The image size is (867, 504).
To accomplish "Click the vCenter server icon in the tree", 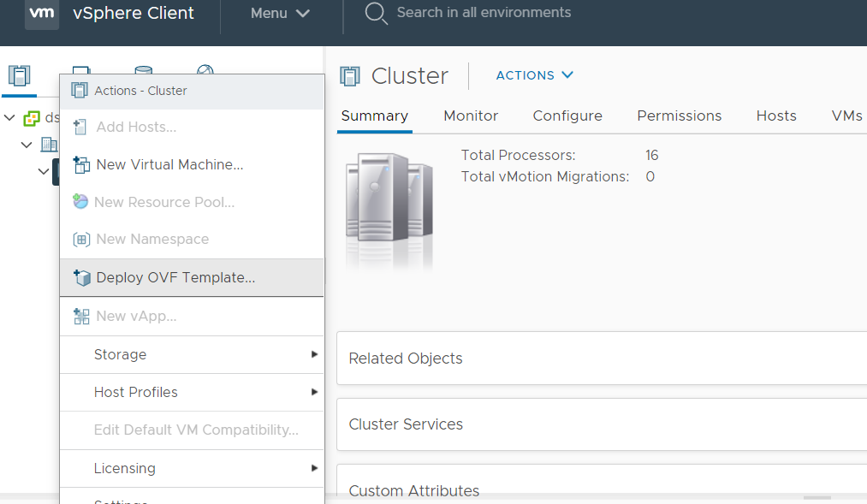I will tap(32, 118).
